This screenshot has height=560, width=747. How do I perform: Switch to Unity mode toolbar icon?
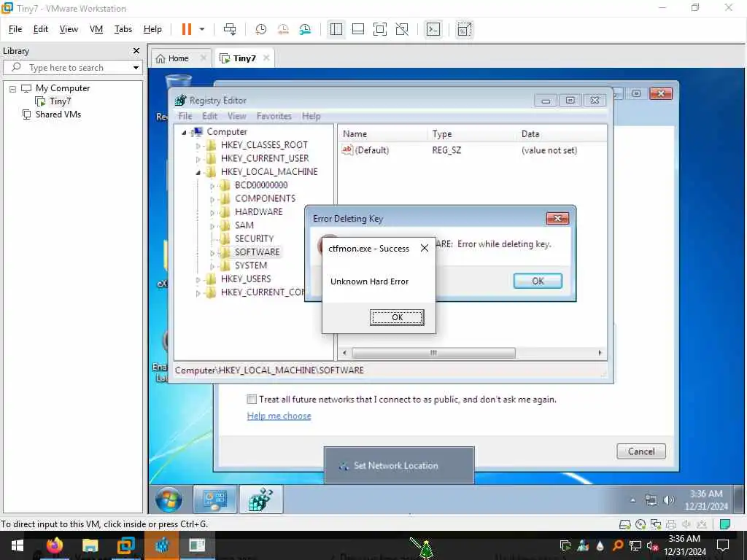[x=402, y=29]
